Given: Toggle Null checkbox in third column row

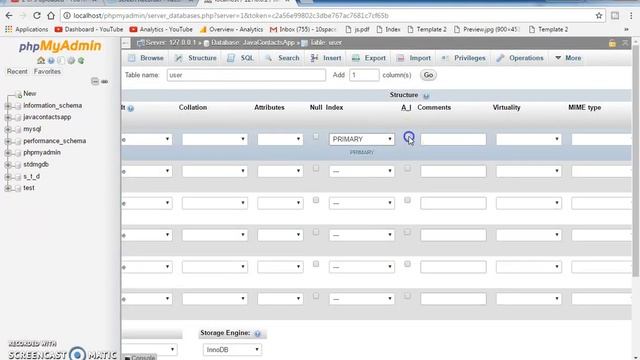Looking at the screenshot, I should [x=316, y=200].
